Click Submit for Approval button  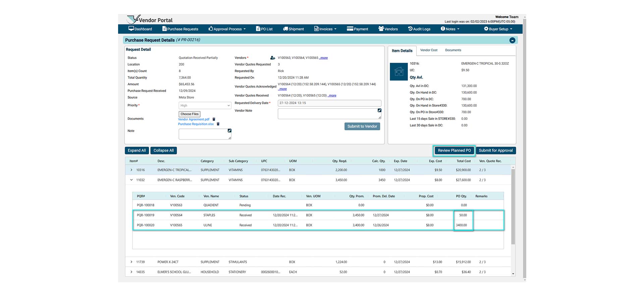point(496,150)
